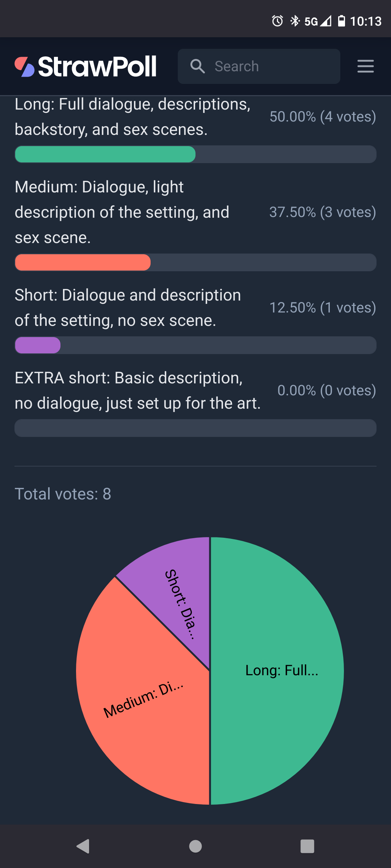Viewport: 391px width, 868px height.
Task: Click the purple Short option progress bar
Action: 38,345
